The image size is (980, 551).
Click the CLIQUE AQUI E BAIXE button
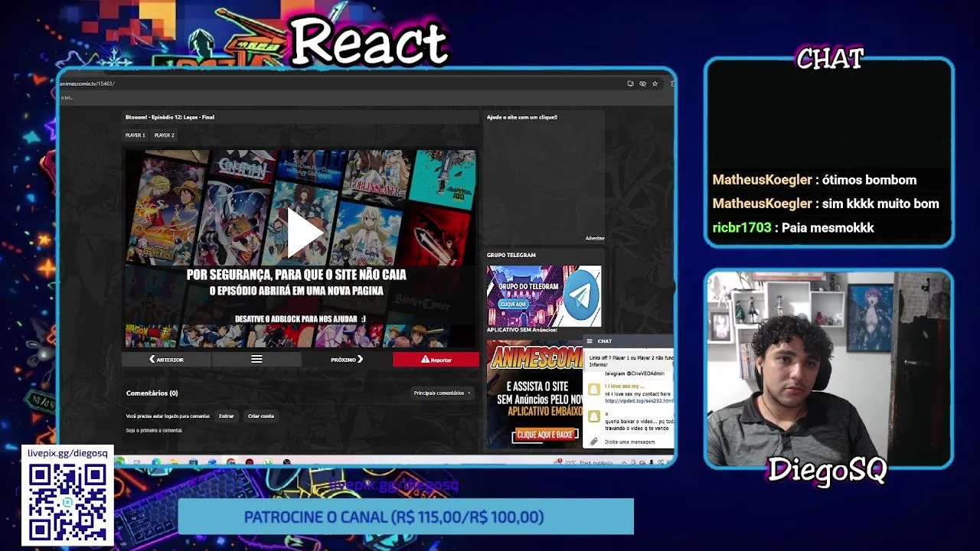pos(545,435)
